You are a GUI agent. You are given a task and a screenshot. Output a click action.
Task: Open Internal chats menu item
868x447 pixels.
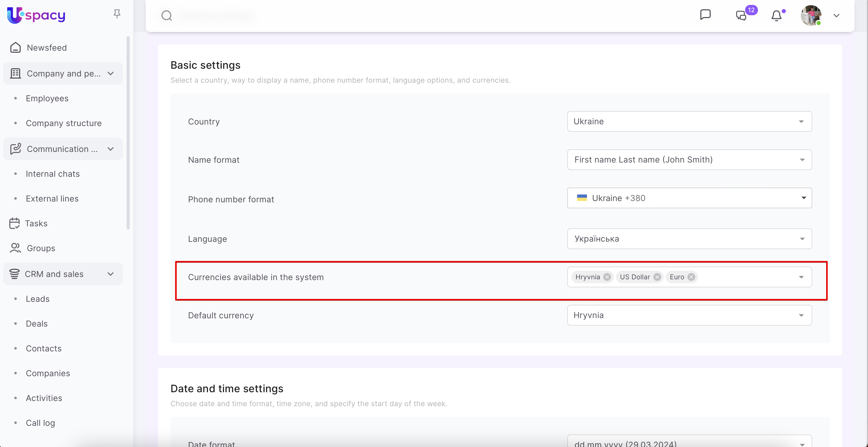tap(53, 174)
